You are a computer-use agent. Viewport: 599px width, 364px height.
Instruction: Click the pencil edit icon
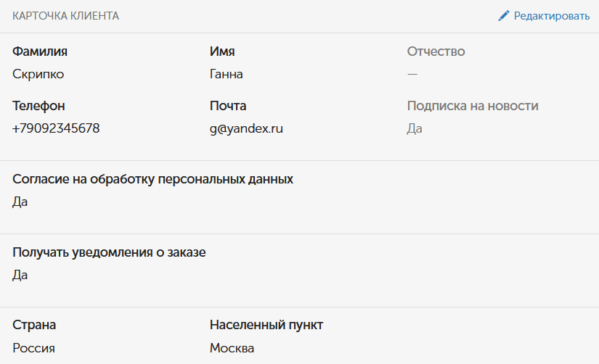(504, 16)
